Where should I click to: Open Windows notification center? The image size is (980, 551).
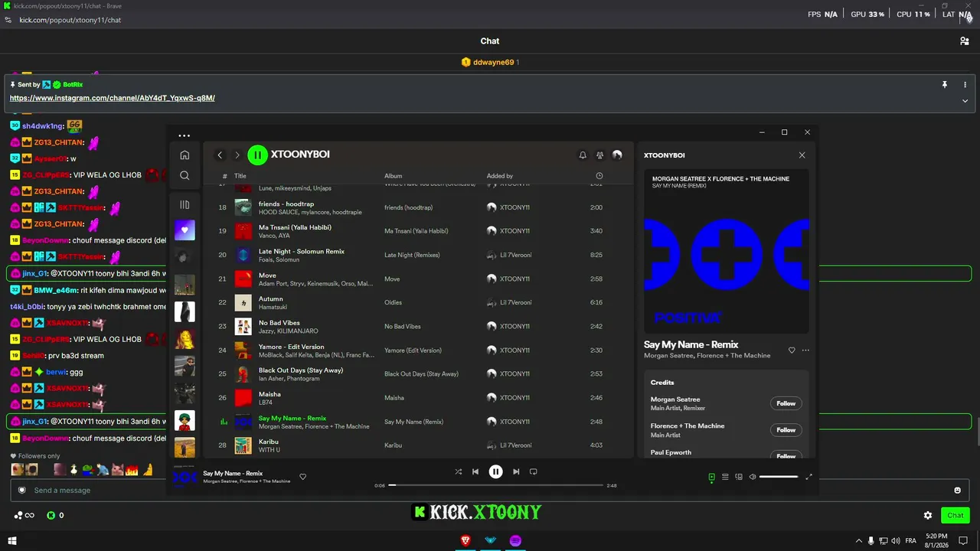coord(963,540)
